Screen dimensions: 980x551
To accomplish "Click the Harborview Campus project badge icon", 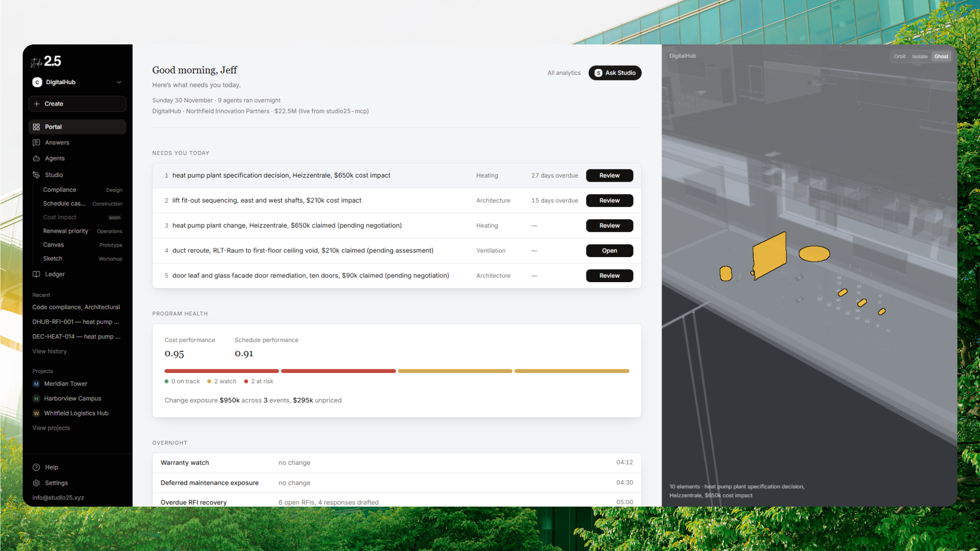I will (x=36, y=399).
